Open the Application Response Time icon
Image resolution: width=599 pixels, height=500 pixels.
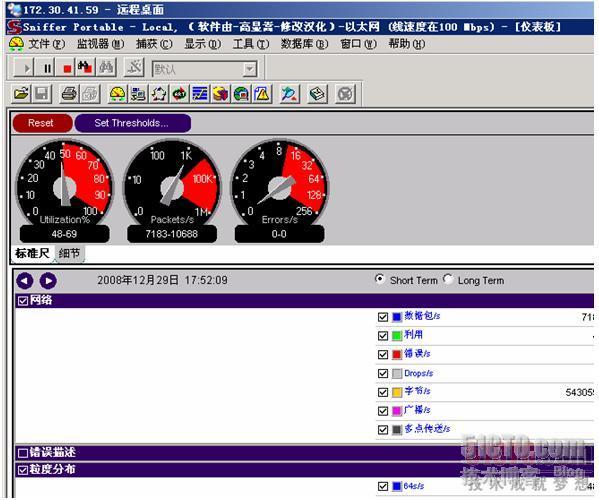[179, 93]
